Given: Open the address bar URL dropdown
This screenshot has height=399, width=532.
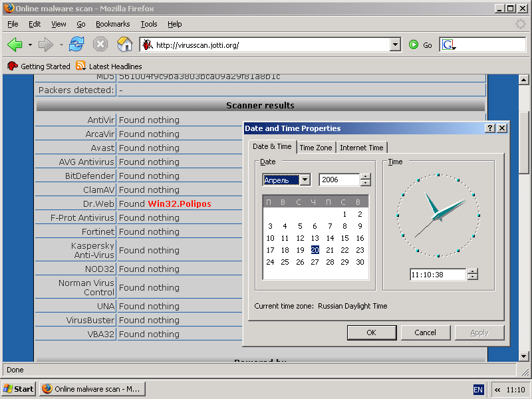Looking at the screenshot, I should point(395,45).
